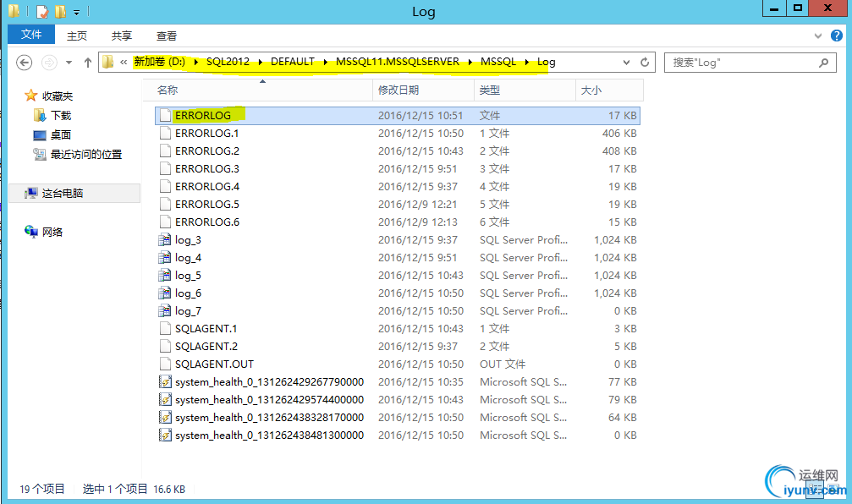
Task: Select the log_4 profiler trace icon
Action: pyautogui.click(x=165, y=257)
